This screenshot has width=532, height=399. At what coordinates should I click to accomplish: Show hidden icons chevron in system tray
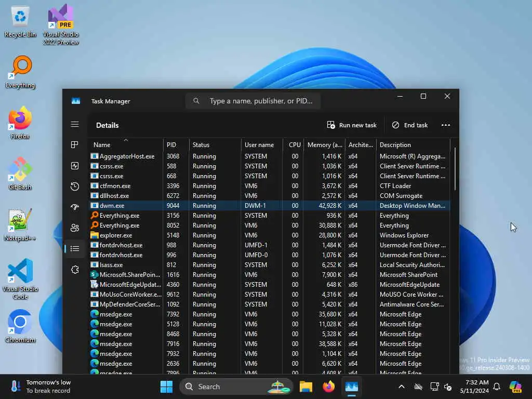[402, 387]
